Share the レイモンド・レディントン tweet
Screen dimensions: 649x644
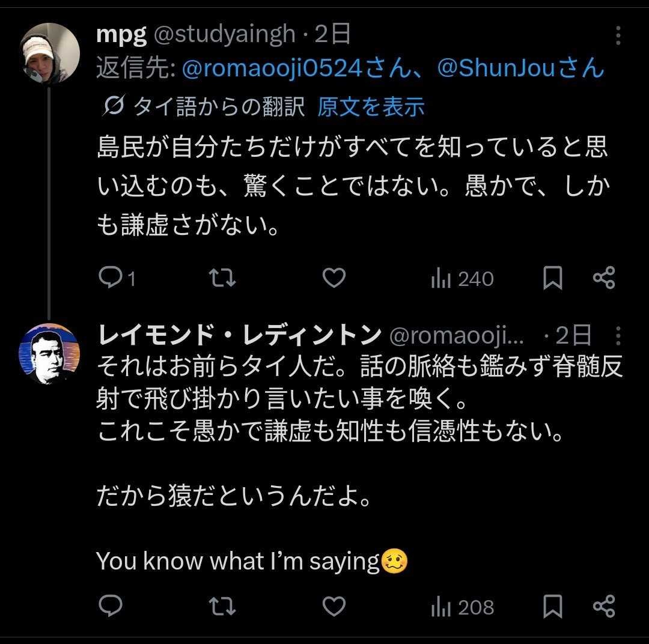(603, 607)
